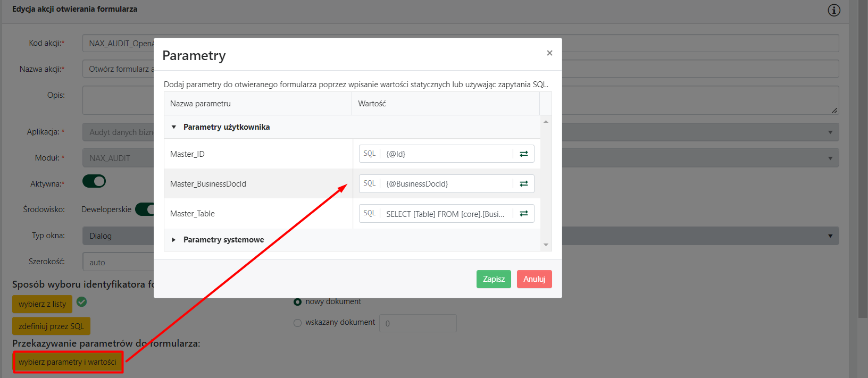This screenshot has height=378, width=868.
Task: Toggle the Aktywna switch
Action: (94, 182)
